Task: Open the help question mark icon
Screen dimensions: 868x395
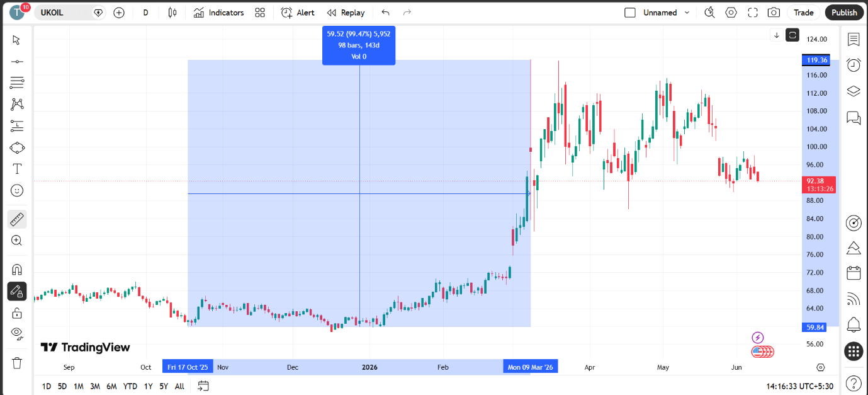Action: (x=854, y=382)
